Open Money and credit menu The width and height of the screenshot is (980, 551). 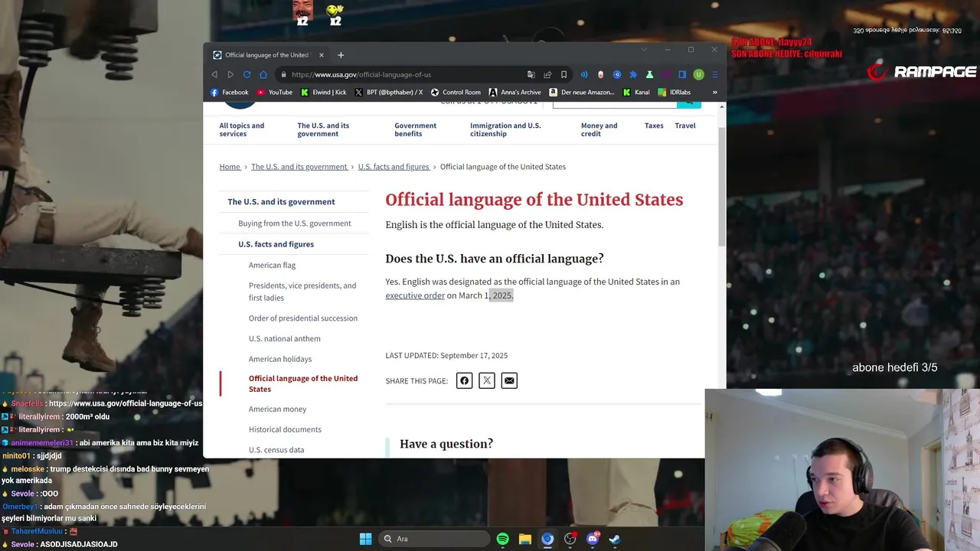tap(599, 129)
